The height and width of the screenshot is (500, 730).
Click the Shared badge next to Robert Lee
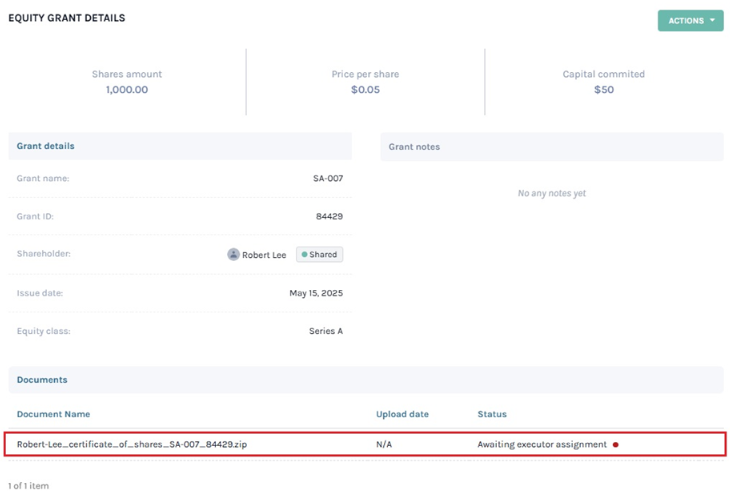319,254
